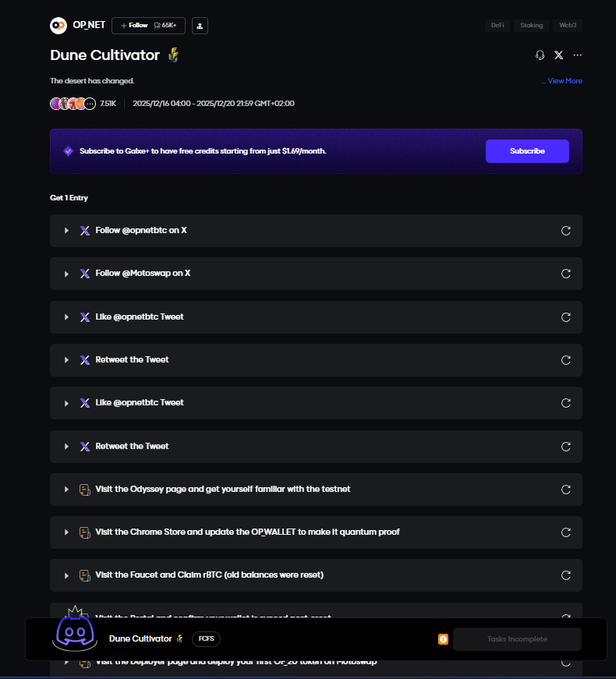Select the Web3 tag
Viewport: 616px width, 679px height.
point(568,26)
